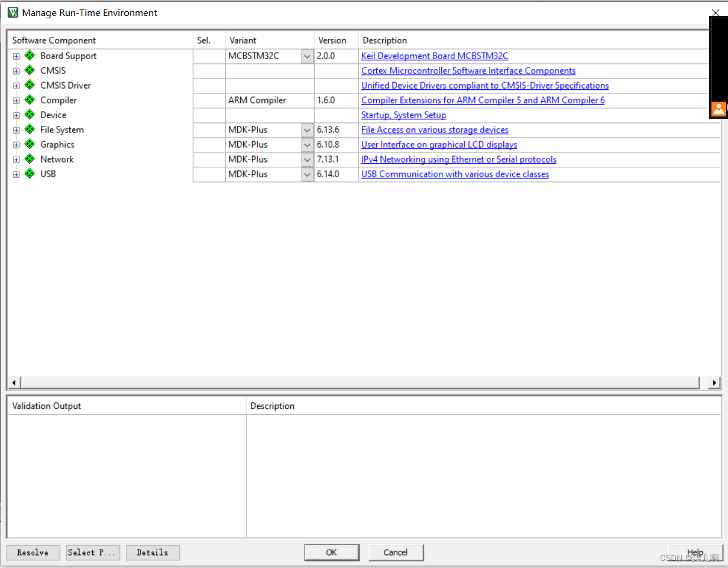This screenshot has width=728, height=568.
Task: Click the horizontal scrollbar right arrow
Action: [x=714, y=383]
